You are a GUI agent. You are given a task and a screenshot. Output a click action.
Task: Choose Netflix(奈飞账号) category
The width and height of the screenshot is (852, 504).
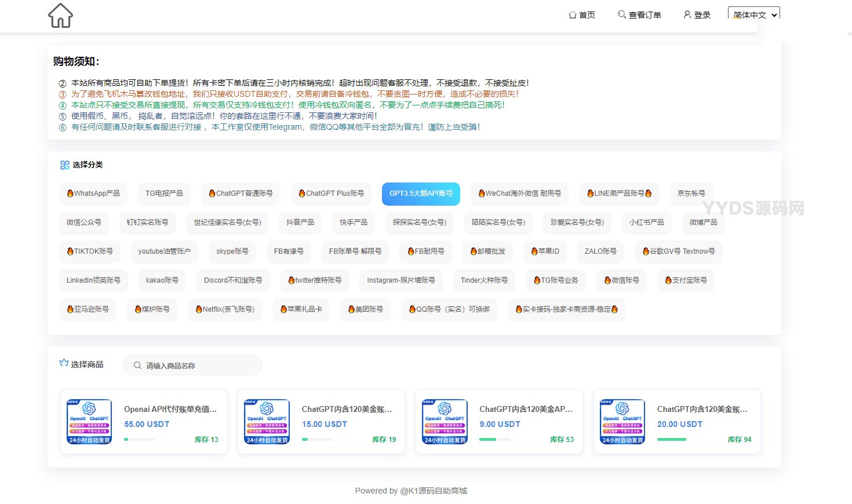(225, 309)
